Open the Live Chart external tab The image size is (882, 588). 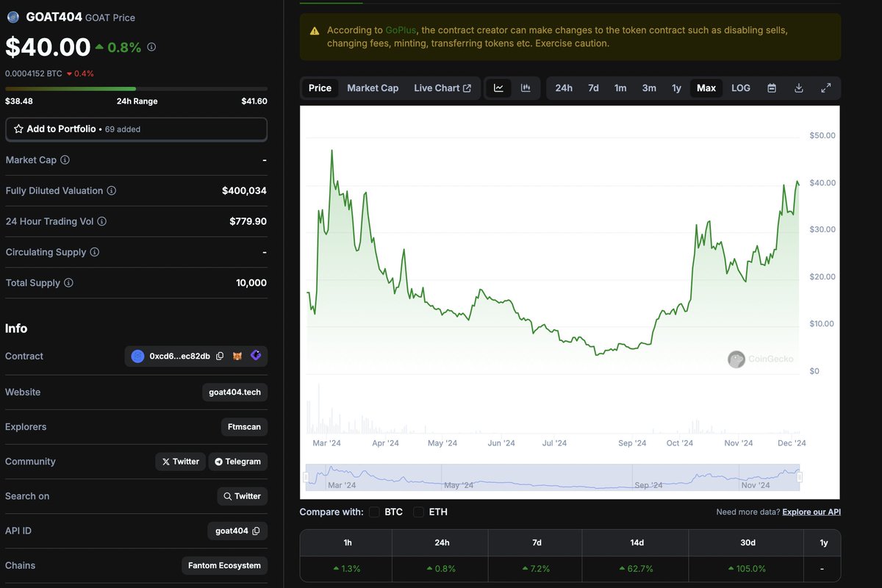coord(442,88)
